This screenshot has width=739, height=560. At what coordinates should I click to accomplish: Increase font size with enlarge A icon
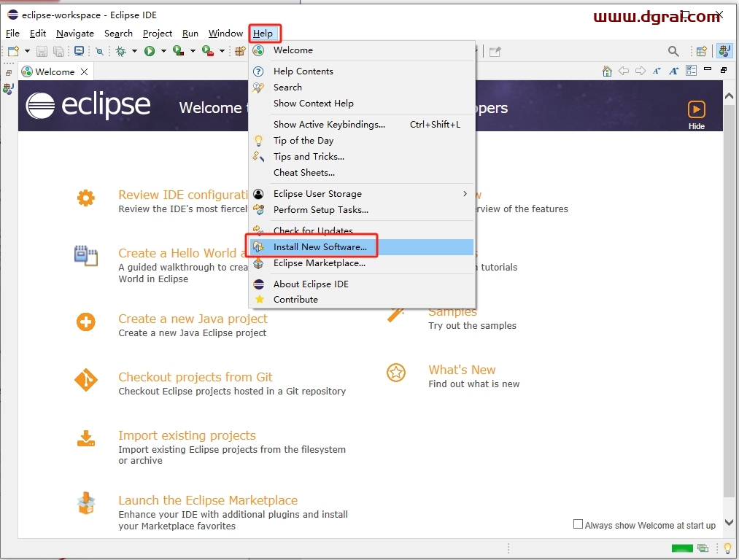[673, 71]
